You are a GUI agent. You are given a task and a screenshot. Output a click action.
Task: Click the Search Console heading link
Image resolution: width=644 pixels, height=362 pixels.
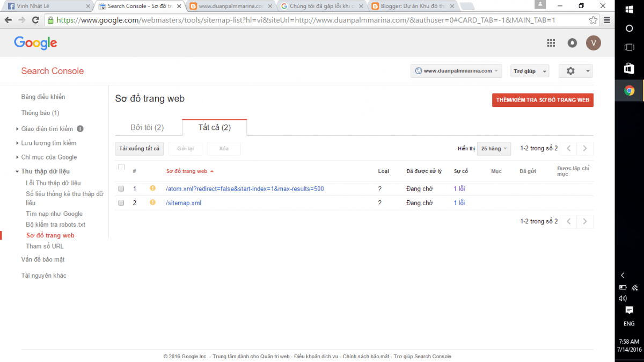pyautogui.click(x=53, y=71)
